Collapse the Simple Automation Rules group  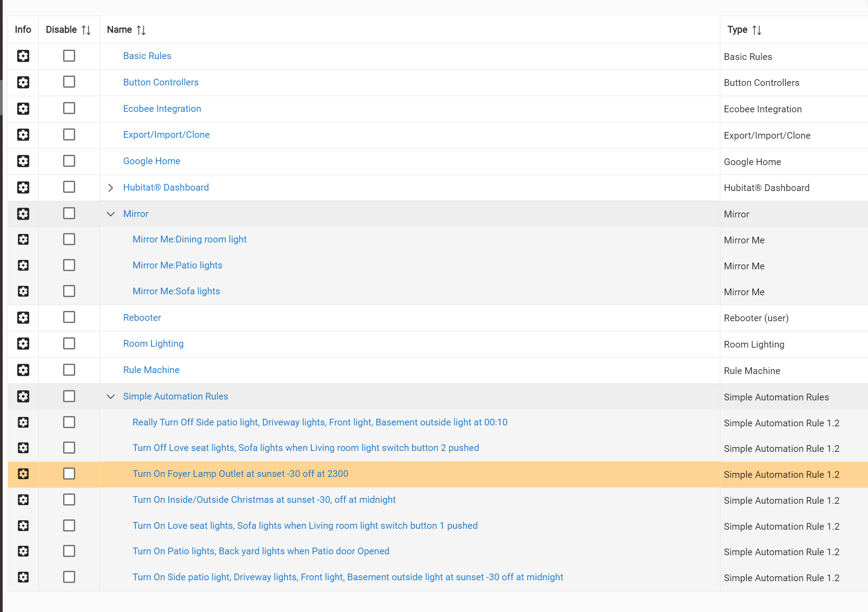[x=111, y=396]
